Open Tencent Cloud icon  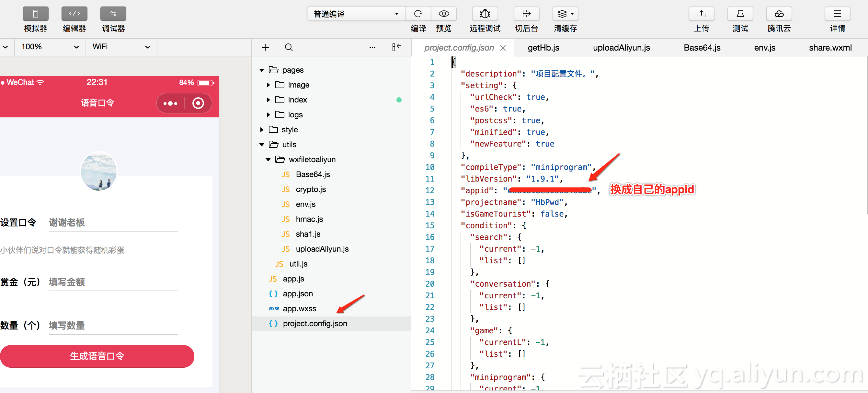pos(779,14)
